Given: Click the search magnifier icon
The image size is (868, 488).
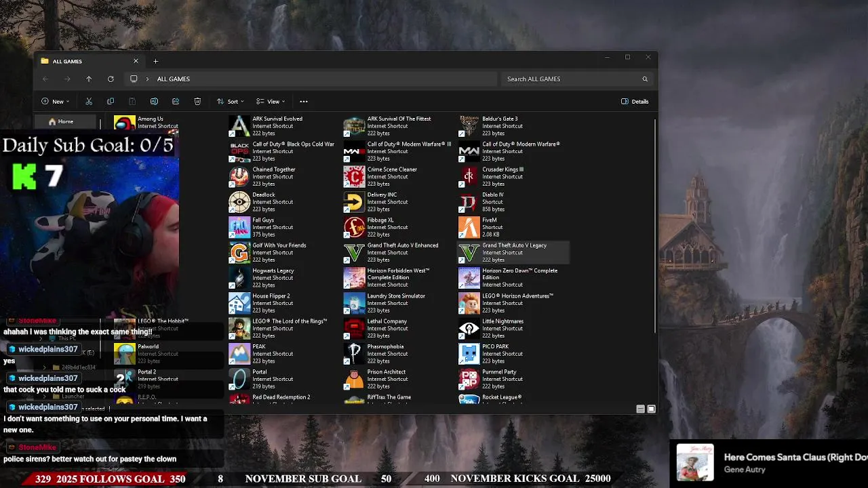Looking at the screenshot, I should click(645, 79).
